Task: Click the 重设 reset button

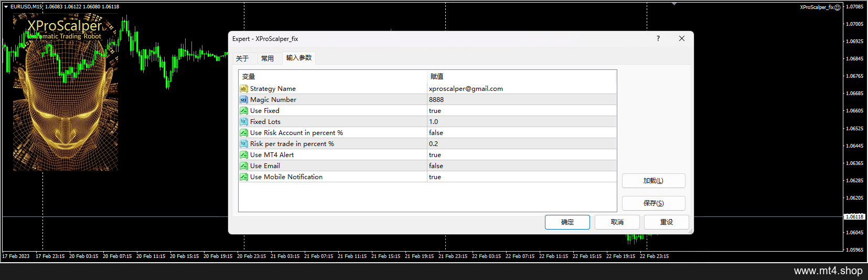Action: coord(667,222)
